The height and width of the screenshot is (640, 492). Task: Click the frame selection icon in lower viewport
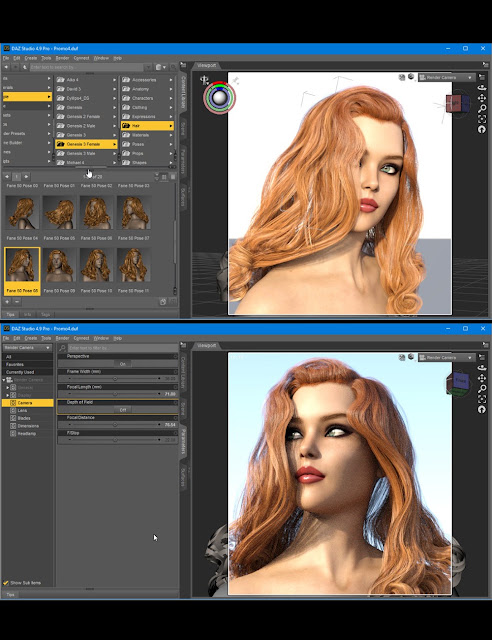482,399
